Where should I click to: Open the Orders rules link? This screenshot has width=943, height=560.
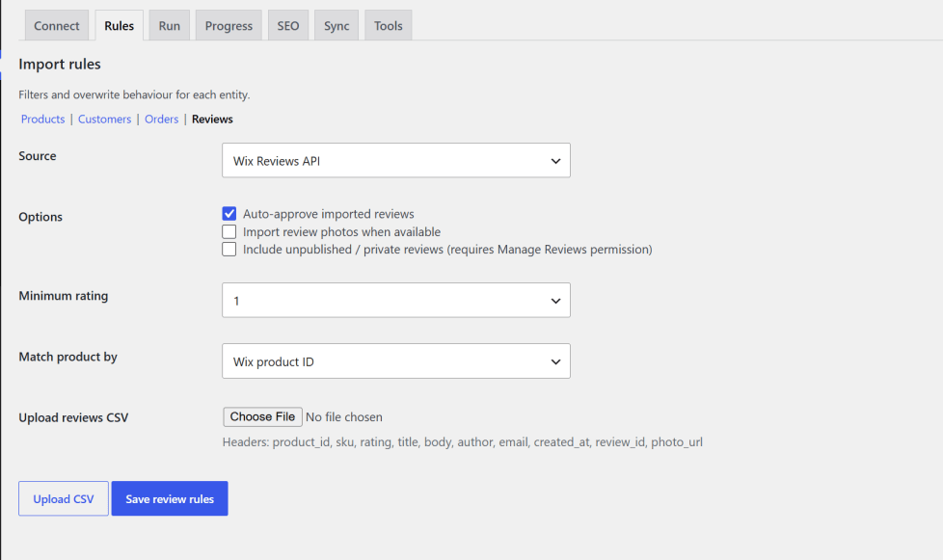pos(161,119)
